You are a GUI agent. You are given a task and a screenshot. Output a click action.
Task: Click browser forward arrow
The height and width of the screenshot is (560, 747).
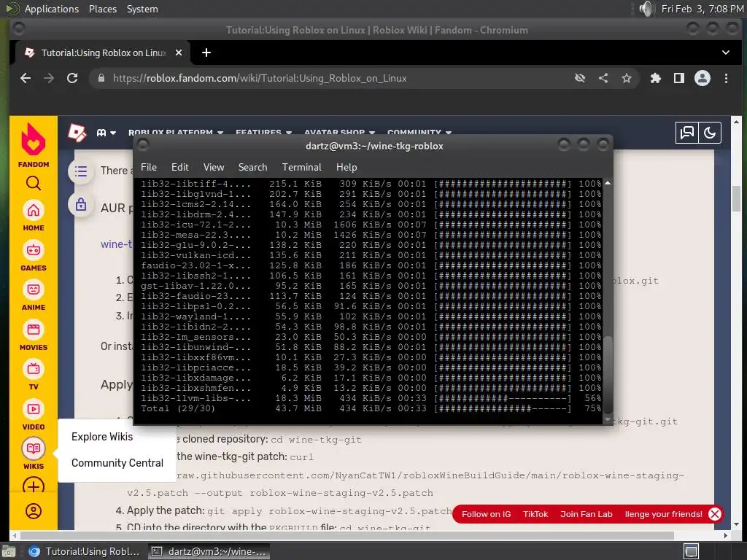tap(49, 78)
